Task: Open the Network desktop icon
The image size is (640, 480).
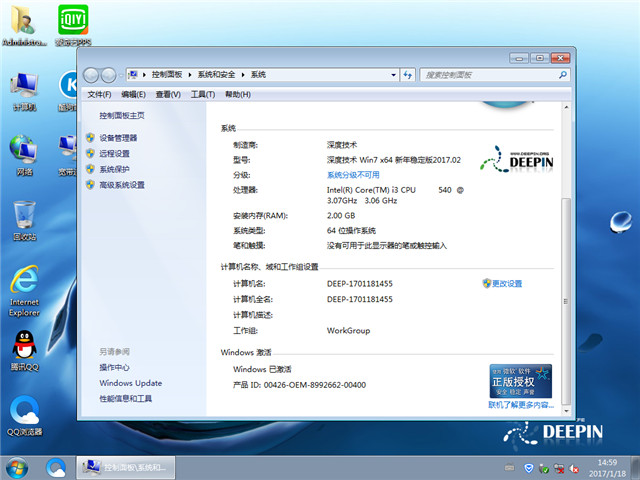Action: click(24, 153)
